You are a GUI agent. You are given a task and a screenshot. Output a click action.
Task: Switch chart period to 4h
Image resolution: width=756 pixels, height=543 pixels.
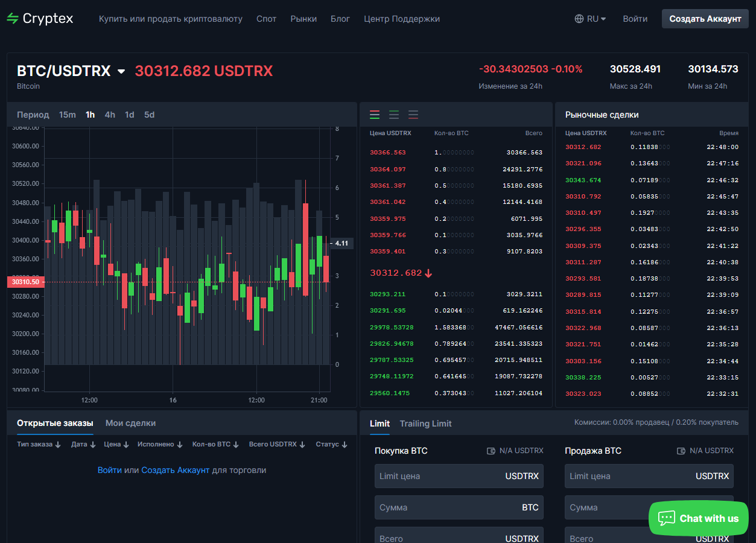coord(110,115)
